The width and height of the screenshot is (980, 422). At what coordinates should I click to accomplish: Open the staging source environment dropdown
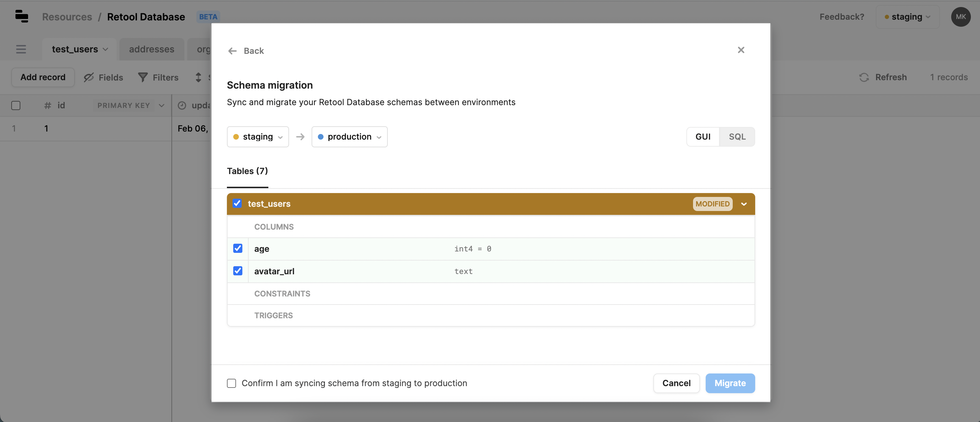click(257, 137)
